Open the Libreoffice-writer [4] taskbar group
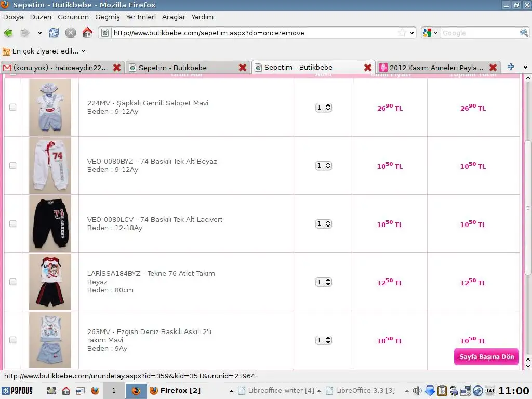This screenshot has width=532, height=399. tap(276, 391)
